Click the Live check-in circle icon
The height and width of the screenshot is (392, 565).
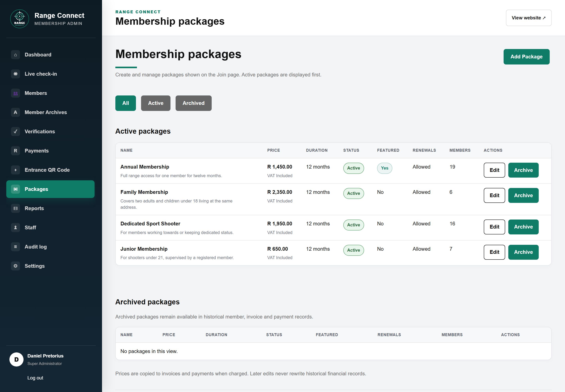click(x=15, y=74)
